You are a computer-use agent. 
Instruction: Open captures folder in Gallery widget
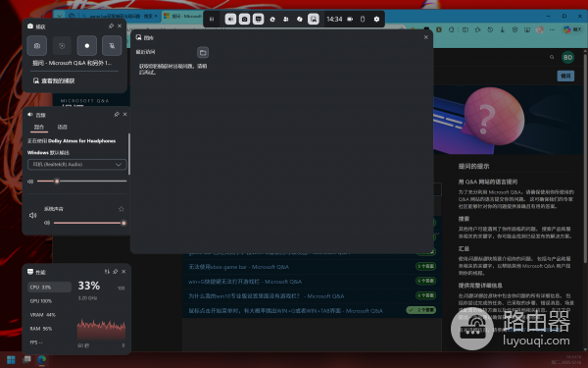coord(203,53)
